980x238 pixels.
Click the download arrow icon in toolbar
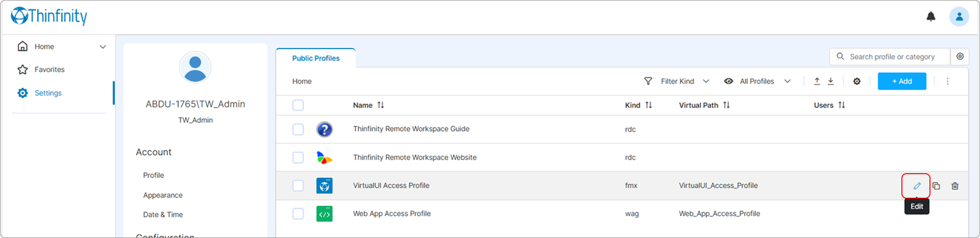[x=831, y=81]
